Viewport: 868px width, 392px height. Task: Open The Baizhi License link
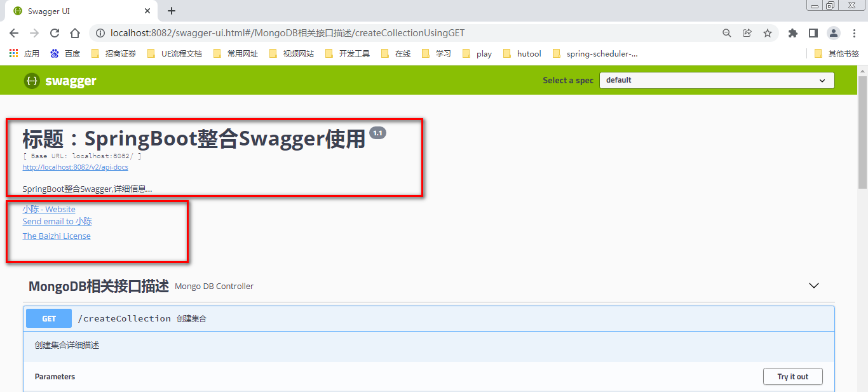(57, 236)
